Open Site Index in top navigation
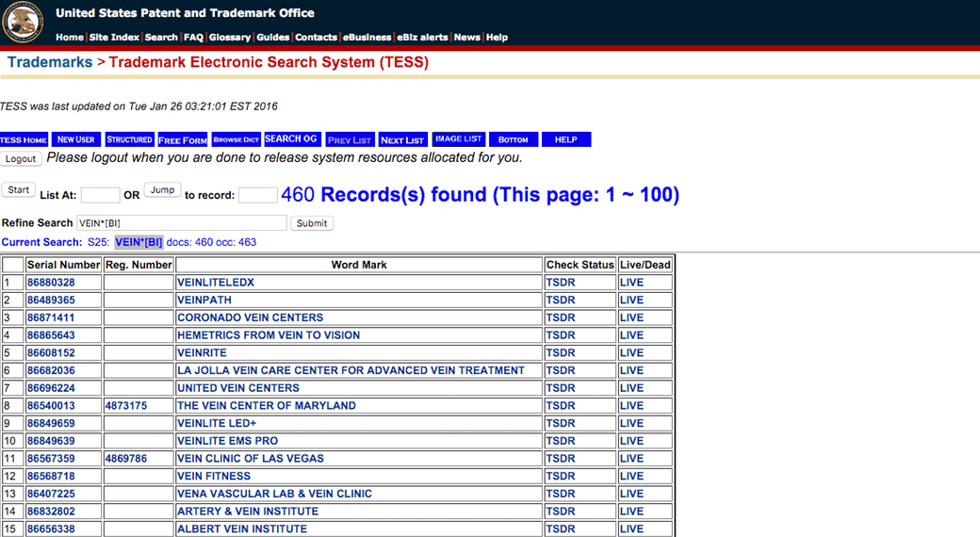 [114, 37]
